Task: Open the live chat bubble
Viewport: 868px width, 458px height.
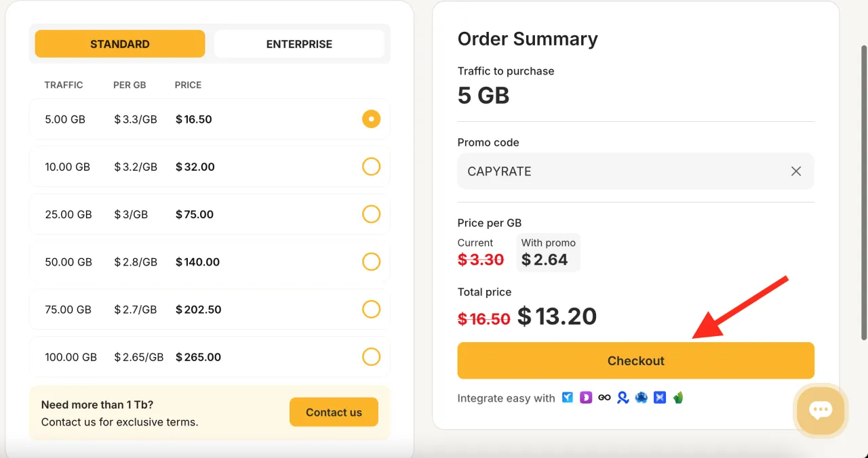Action: click(821, 409)
